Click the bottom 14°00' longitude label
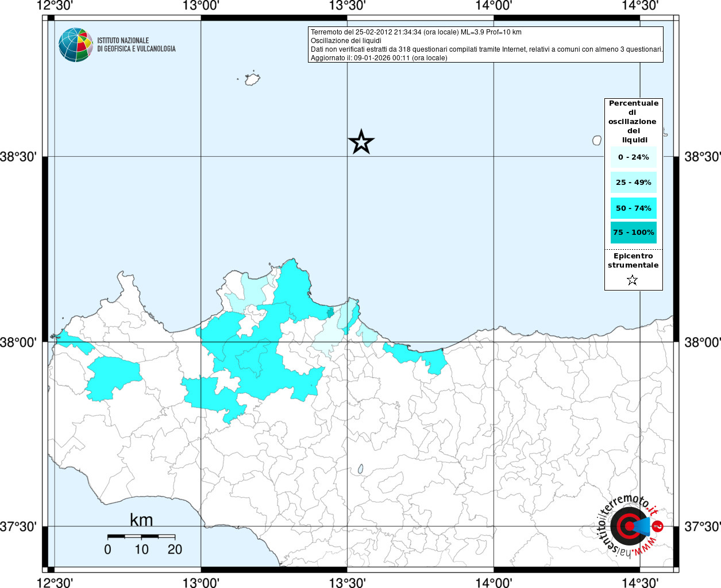The height and width of the screenshot is (588, 721). click(x=493, y=582)
